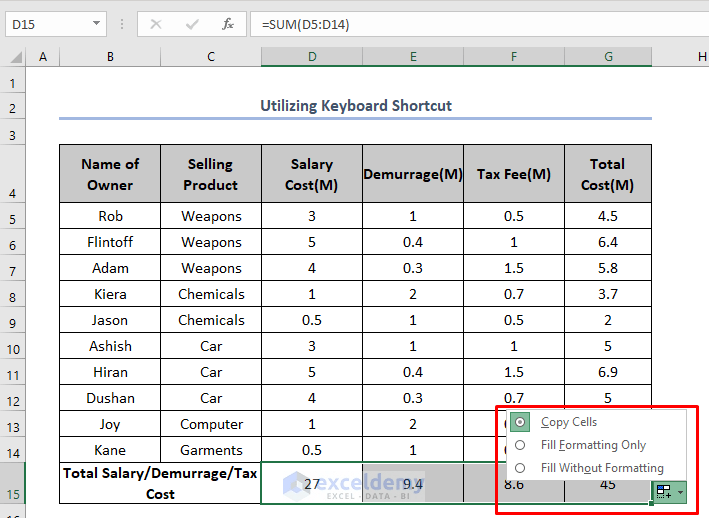The width and height of the screenshot is (709, 518).
Task: Click the 'Name of Owner' header cell
Action: click(110, 174)
